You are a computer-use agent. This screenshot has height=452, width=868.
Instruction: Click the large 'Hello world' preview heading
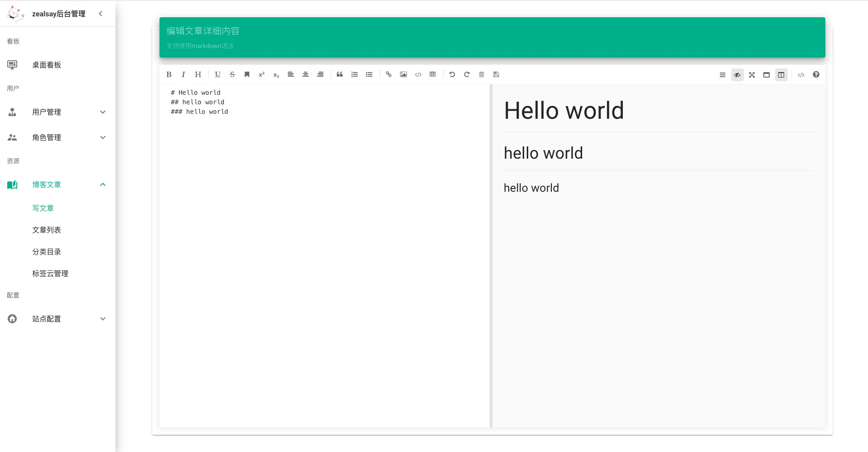(564, 111)
